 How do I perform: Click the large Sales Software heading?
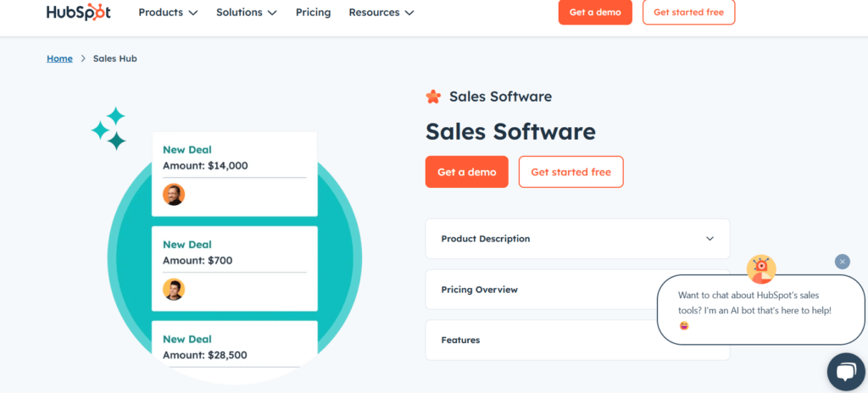510,132
